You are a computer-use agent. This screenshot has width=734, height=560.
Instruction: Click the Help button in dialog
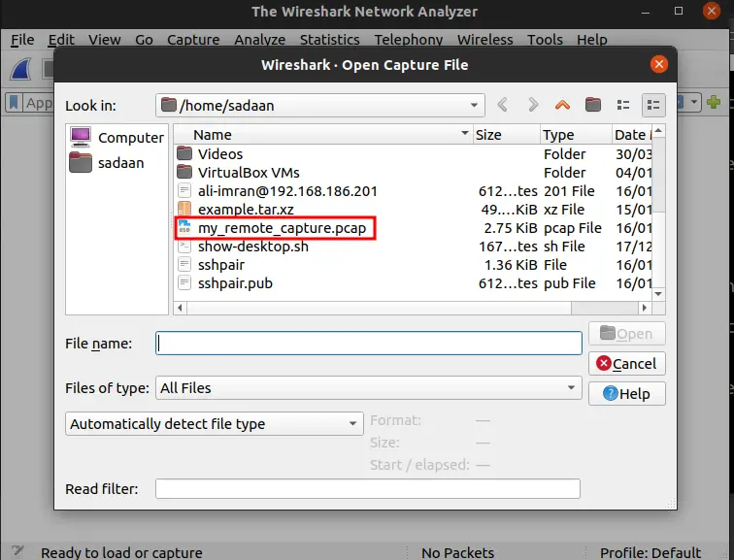[627, 393]
